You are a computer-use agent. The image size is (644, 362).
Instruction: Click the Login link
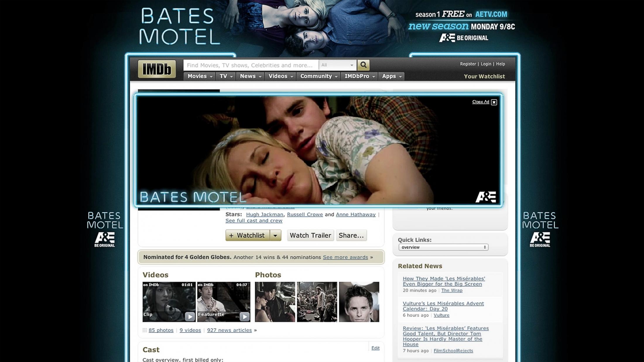coord(486,64)
